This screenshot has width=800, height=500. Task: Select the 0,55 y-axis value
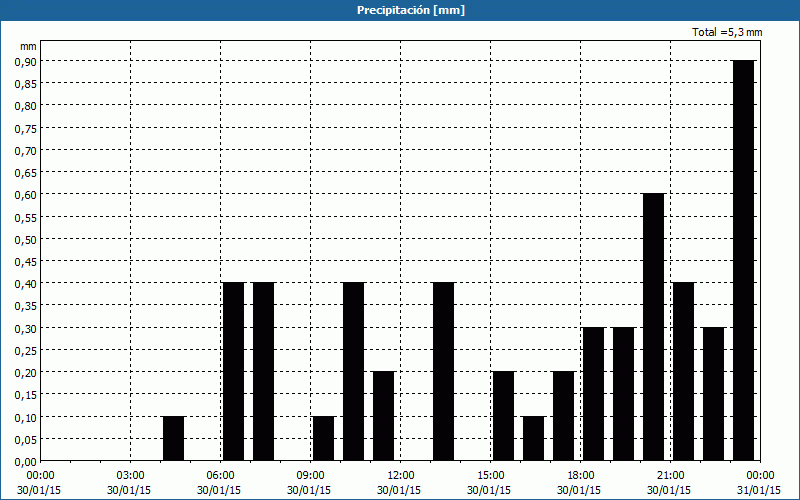(x=26, y=217)
